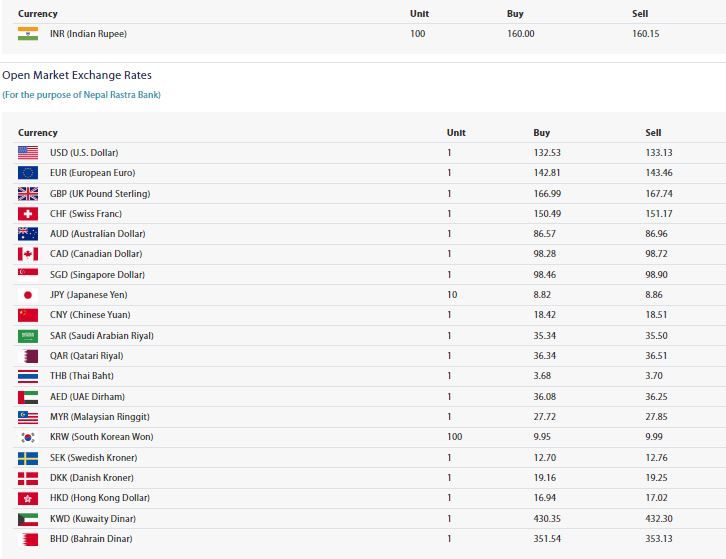The image size is (726, 559).
Task: Click the South Korean flag for KRW
Action: tap(28, 437)
